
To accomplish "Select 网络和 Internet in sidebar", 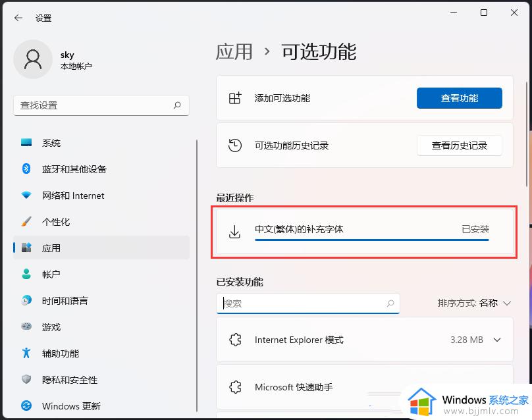I will coord(101,196).
